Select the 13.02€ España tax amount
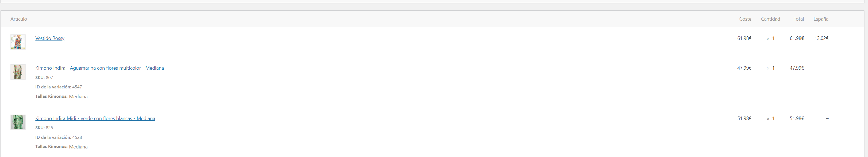This screenshot has width=868, height=157. click(x=822, y=38)
